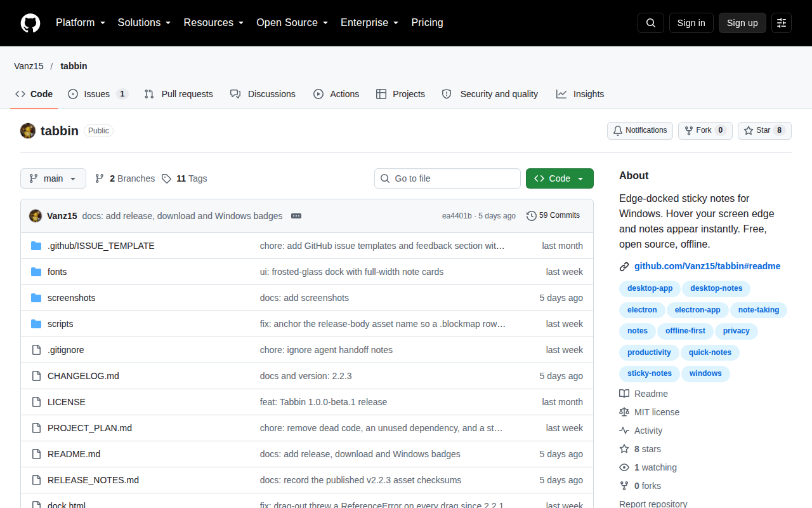
Task: Switch to the Issues tab
Action: (x=98, y=94)
